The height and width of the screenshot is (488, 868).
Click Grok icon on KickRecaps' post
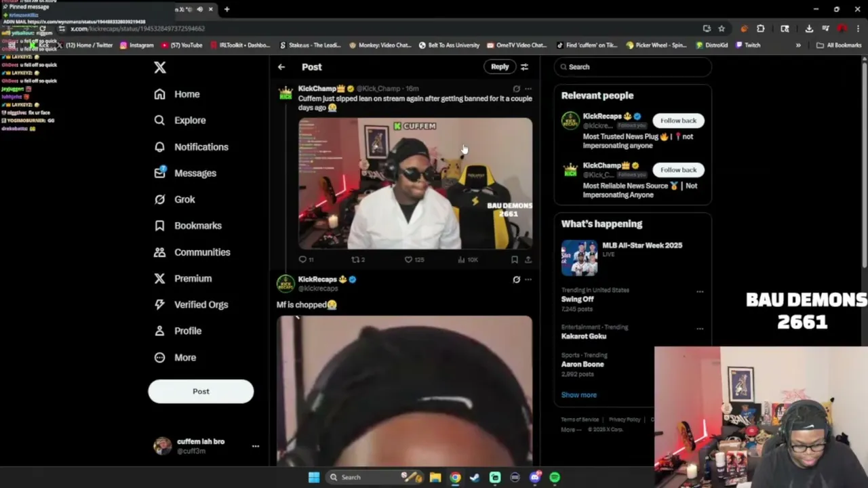(516, 279)
